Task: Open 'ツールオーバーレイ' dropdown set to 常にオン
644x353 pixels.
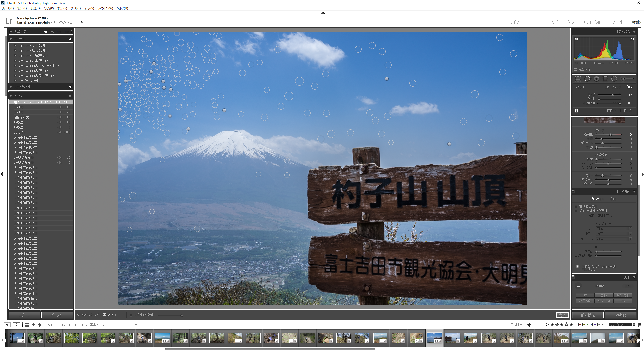Action: coord(109,315)
